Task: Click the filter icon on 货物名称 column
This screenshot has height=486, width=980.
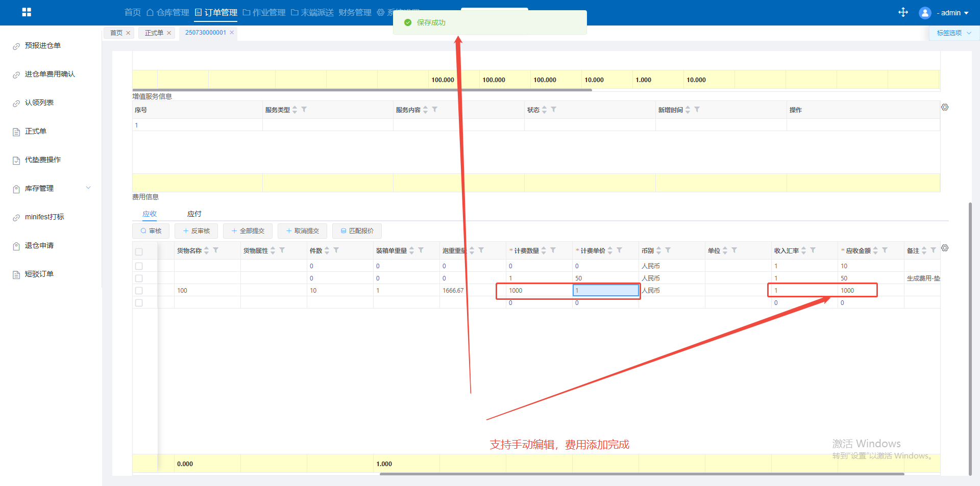Action: 216,250
